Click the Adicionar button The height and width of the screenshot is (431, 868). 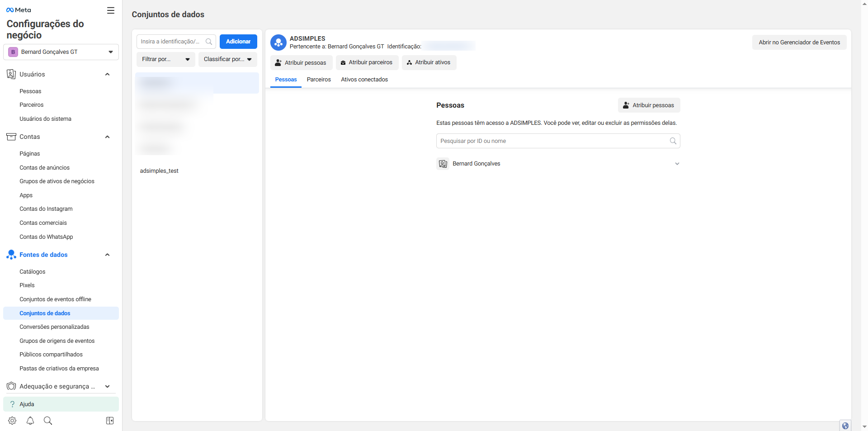[x=238, y=42]
